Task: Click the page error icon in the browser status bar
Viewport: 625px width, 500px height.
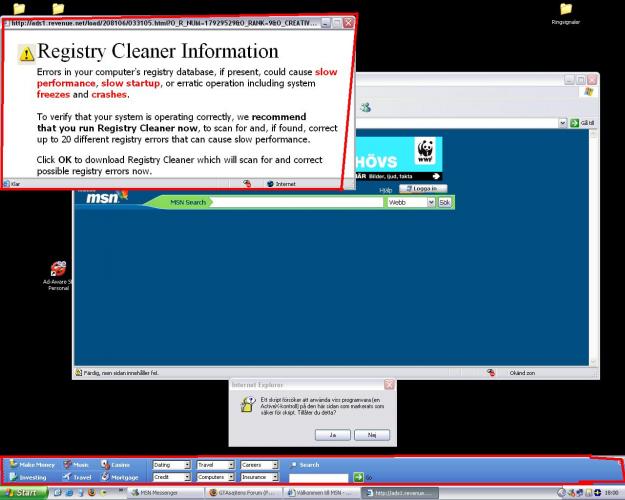Action: 79,373
